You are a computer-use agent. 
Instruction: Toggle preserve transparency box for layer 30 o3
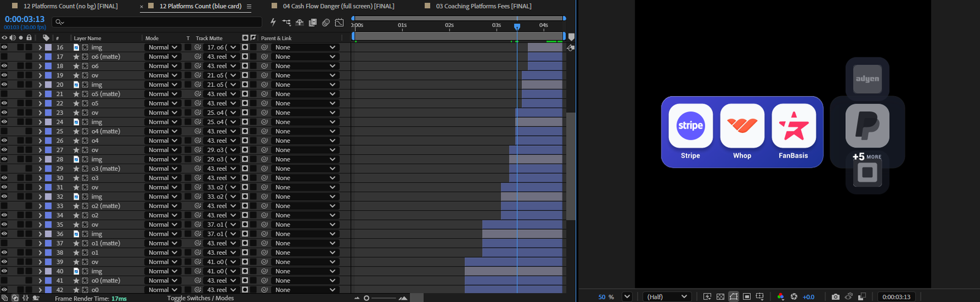[188, 178]
